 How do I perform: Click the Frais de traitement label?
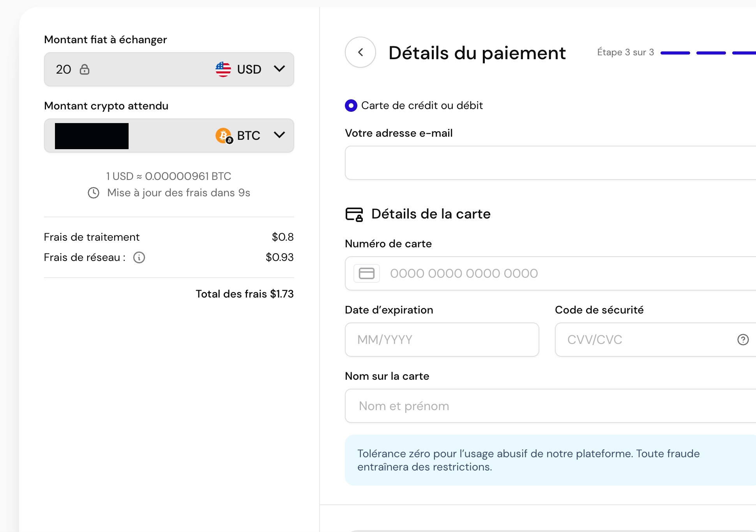pos(92,237)
